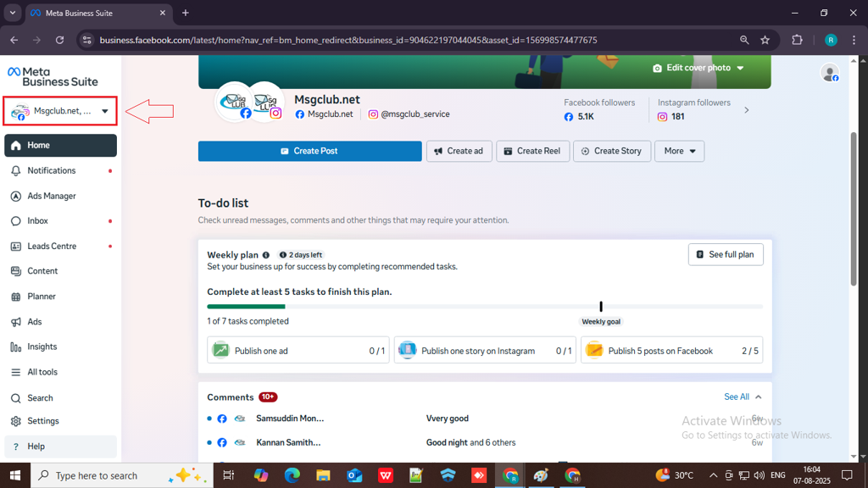Open Kannan Samith... comment row
This screenshot has height=488, width=868.
click(x=485, y=442)
